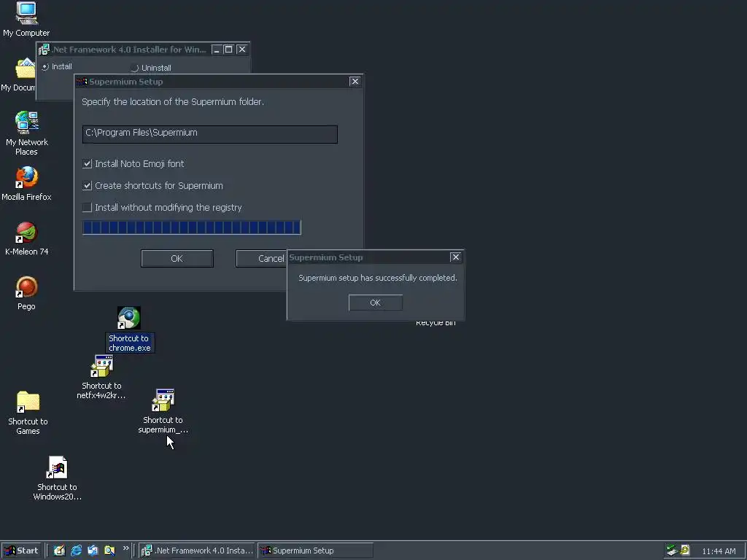Switch to .Net Framework 4.0 taskbar button
This screenshot has height=560, width=747.
198,551
